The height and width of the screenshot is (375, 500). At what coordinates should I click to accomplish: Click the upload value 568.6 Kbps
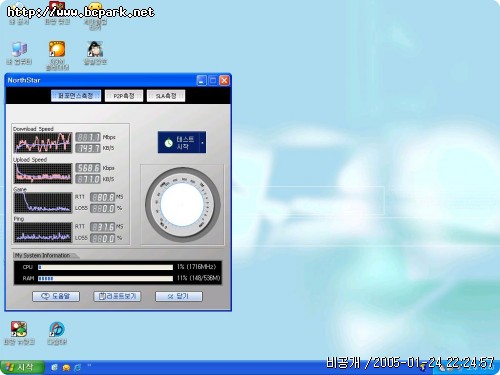[88, 168]
